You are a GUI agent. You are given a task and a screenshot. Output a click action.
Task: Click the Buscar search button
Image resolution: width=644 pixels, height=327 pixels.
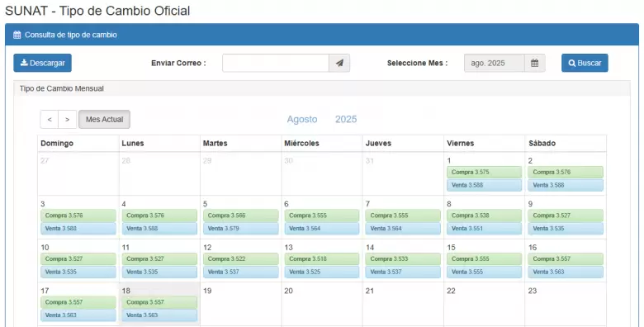pos(585,63)
